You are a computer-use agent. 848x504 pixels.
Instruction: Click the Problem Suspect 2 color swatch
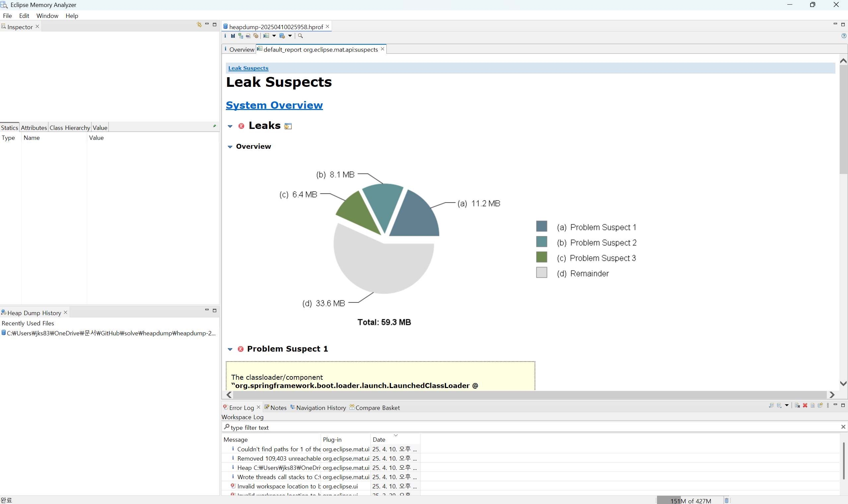click(x=542, y=242)
